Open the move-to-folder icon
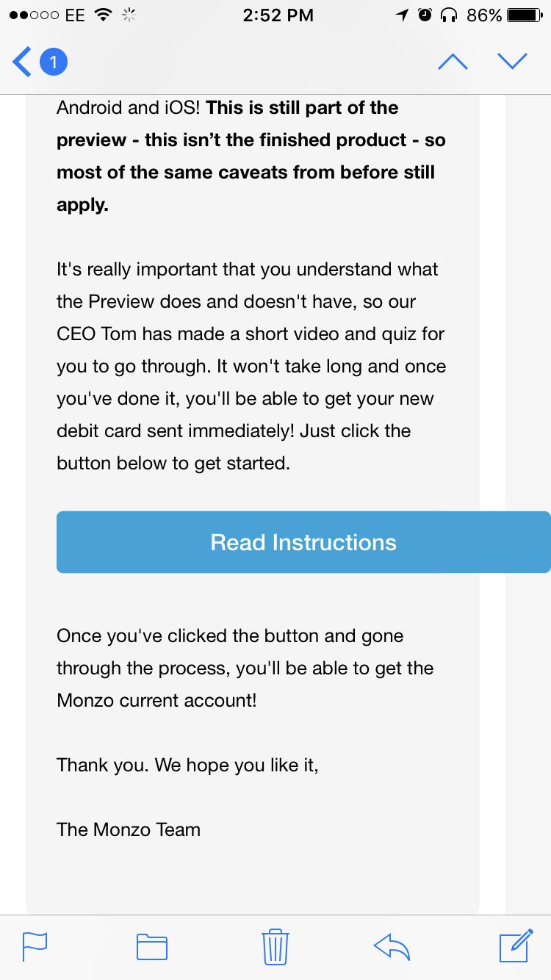 click(x=152, y=946)
